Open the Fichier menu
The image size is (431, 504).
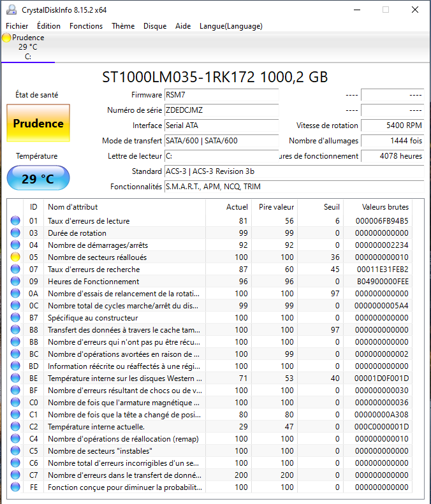(x=17, y=26)
